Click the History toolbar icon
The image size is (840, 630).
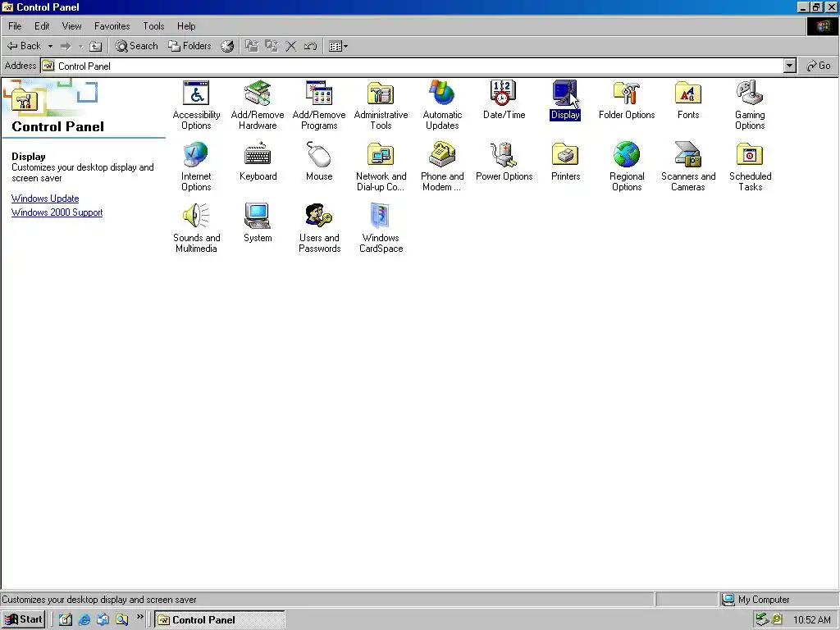point(227,46)
